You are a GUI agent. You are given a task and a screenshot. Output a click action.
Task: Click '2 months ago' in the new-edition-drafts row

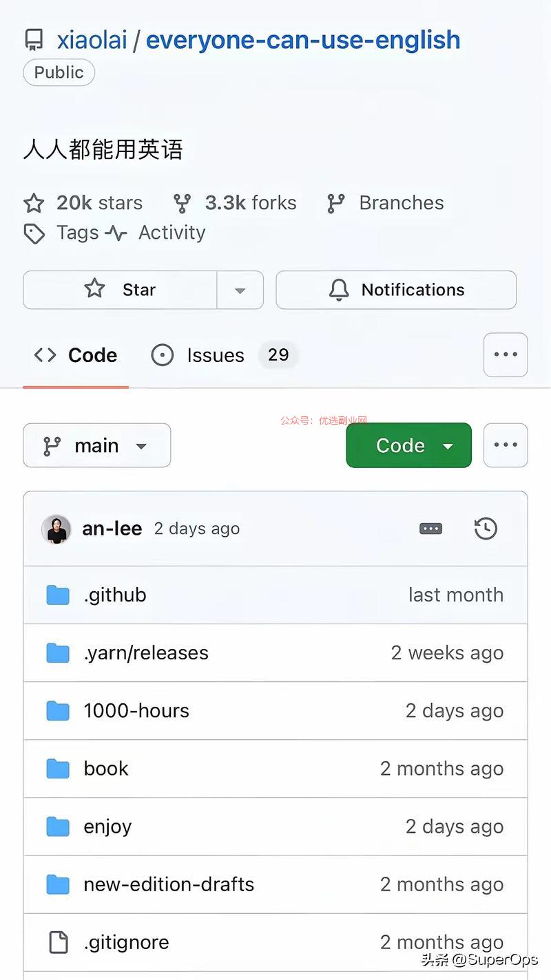pos(441,884)
